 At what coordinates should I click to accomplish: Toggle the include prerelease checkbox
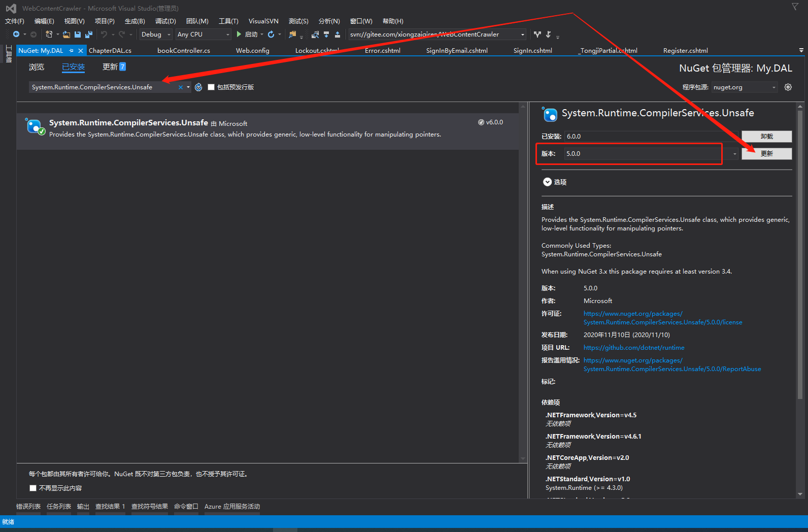click(x=211, y=87)
